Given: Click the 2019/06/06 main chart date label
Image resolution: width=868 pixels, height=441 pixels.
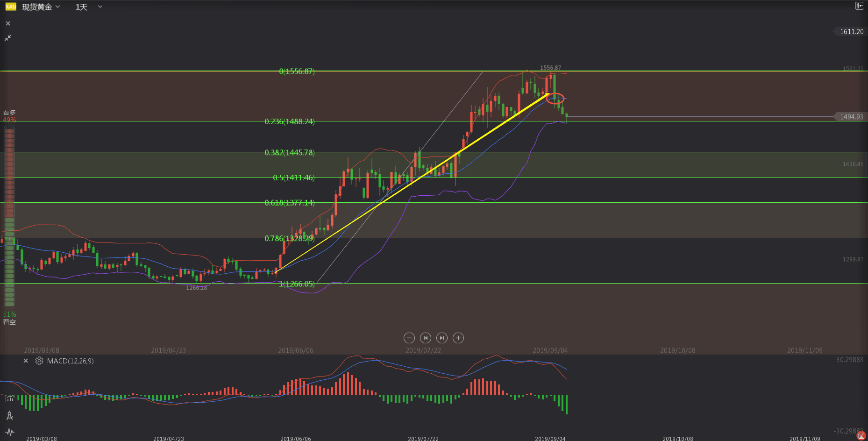Looking at the screenshot, I should (296, 350).
